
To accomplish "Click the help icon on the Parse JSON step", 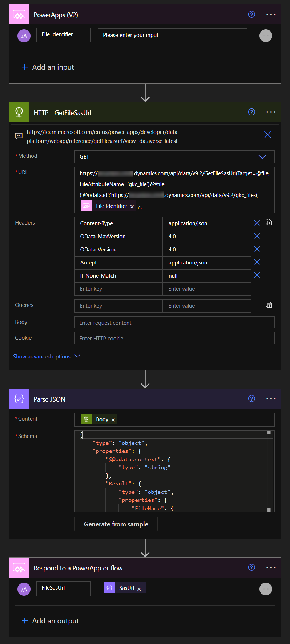I will click(251, 399).
